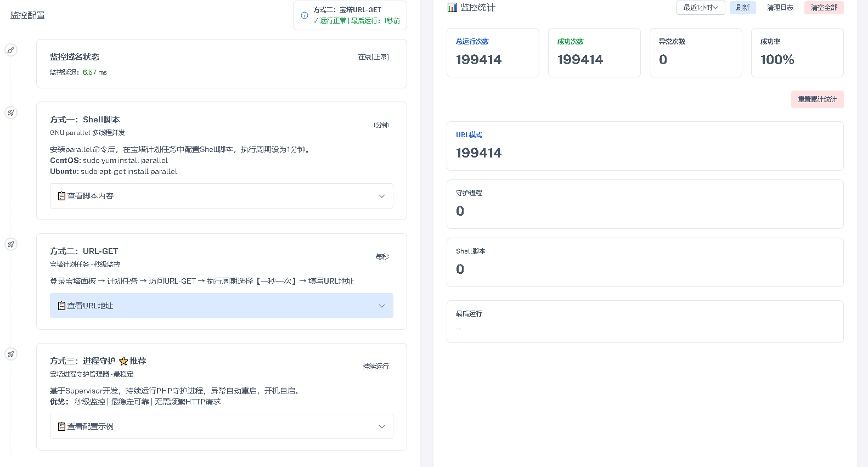Select the rocket icon beside 方式二 URL-GET
This screenshot has height=467, width=868.
10,244
